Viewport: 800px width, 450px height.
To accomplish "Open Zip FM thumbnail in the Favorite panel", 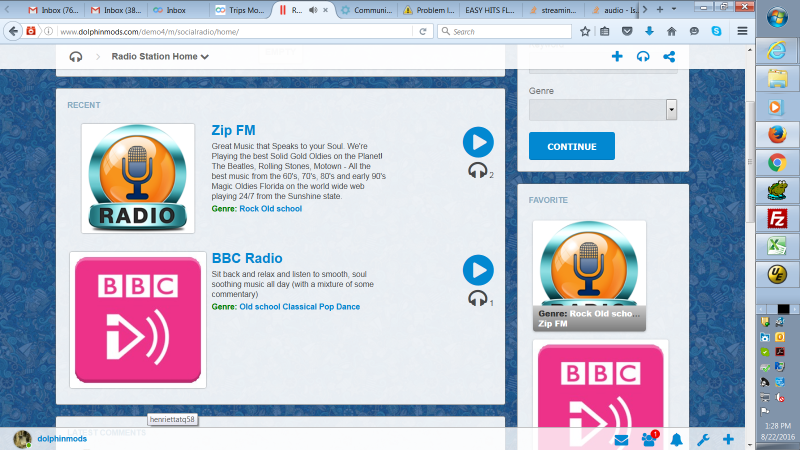I will [589, 276].
